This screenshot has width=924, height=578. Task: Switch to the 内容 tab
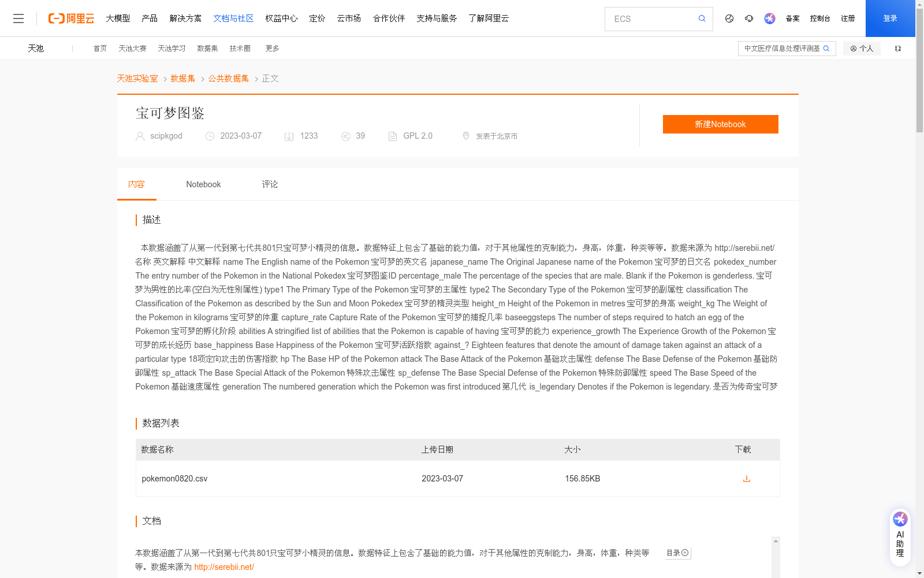(136, 184)
